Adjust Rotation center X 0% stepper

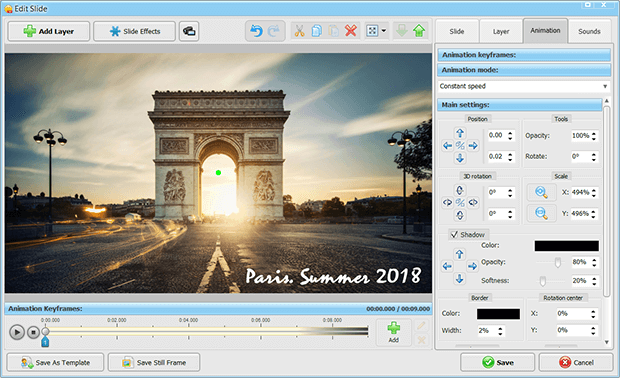[x=593, y=314]
